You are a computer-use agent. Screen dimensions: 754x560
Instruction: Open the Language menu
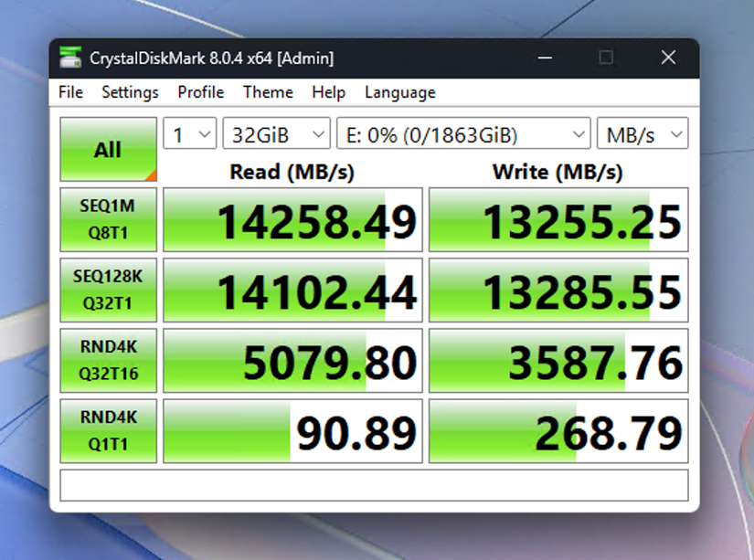point(399,92)
